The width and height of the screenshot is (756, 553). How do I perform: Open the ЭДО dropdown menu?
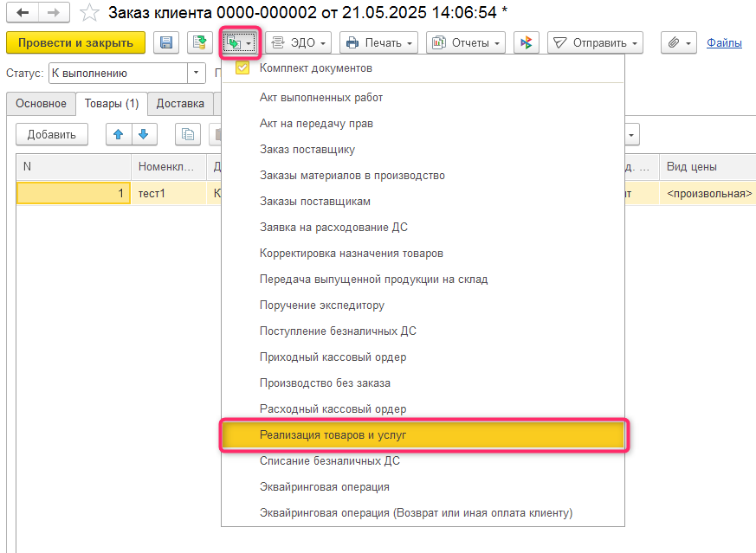[x=299, y=42]
